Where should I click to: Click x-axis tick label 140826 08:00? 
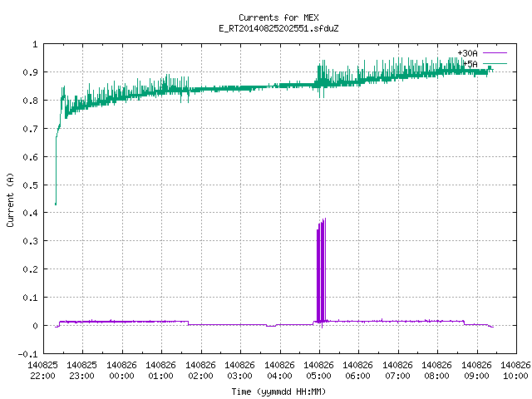pyautogui.click(x=436, y=371)
